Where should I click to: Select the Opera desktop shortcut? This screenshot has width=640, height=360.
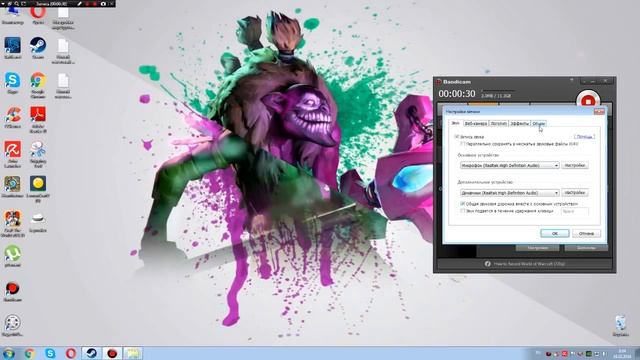pyautogui.click(x=38, y=15)
